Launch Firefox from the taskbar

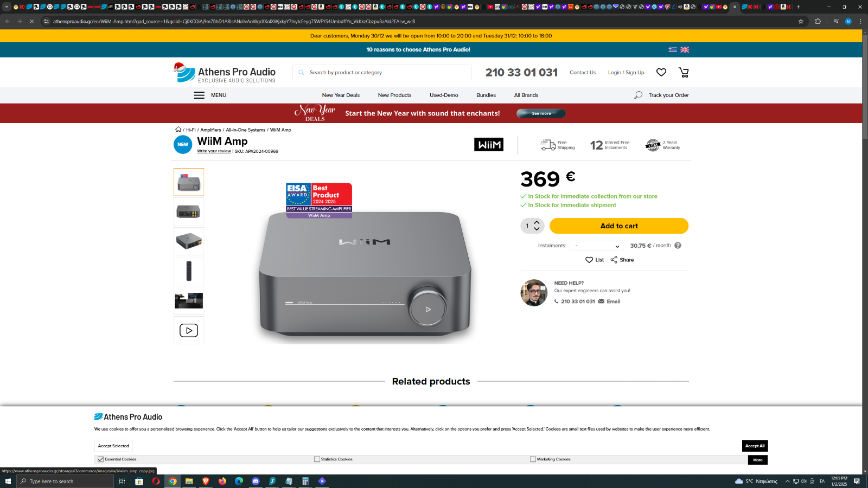[x=222, y=481]
